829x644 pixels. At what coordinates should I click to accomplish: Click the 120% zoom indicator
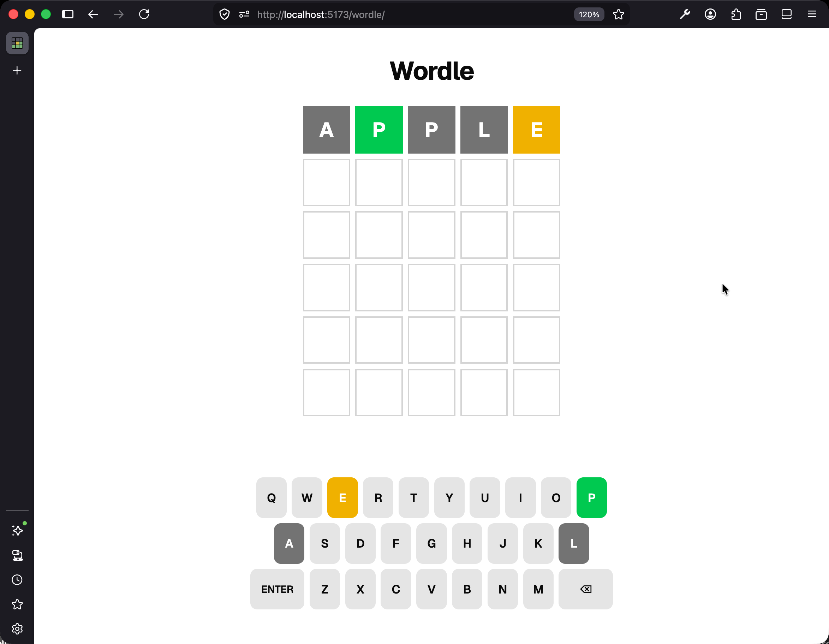(x=589, y=14)
